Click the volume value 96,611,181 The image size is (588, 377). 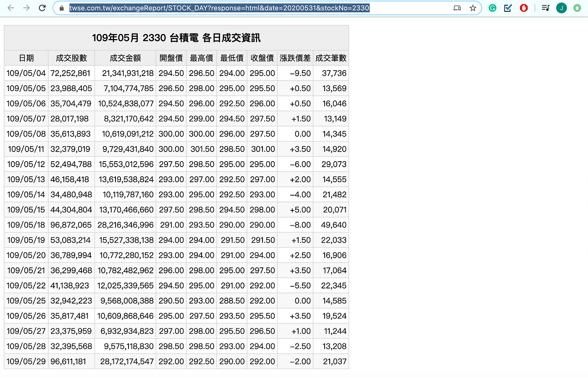click(x=68, y=361)
